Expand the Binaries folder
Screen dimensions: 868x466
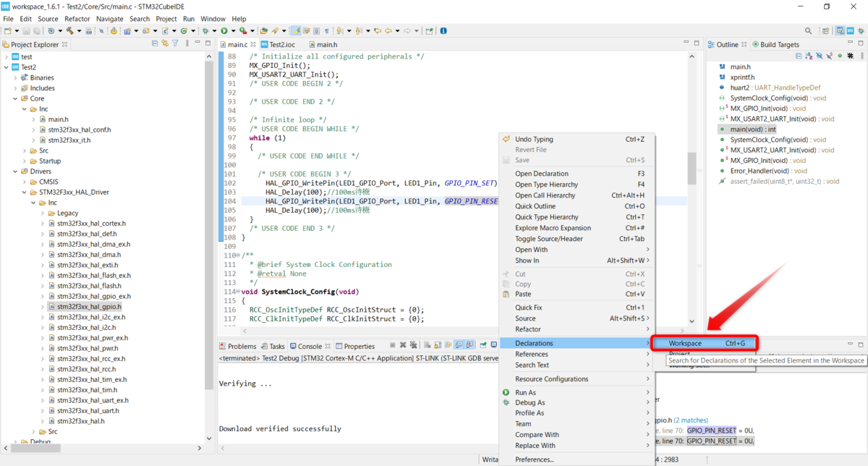click(x=16, y=77)
